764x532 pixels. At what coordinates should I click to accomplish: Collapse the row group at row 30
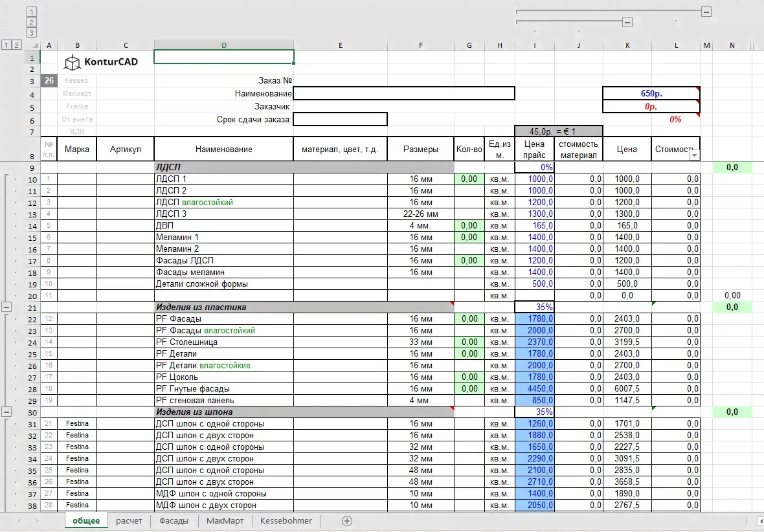[6, 412]
